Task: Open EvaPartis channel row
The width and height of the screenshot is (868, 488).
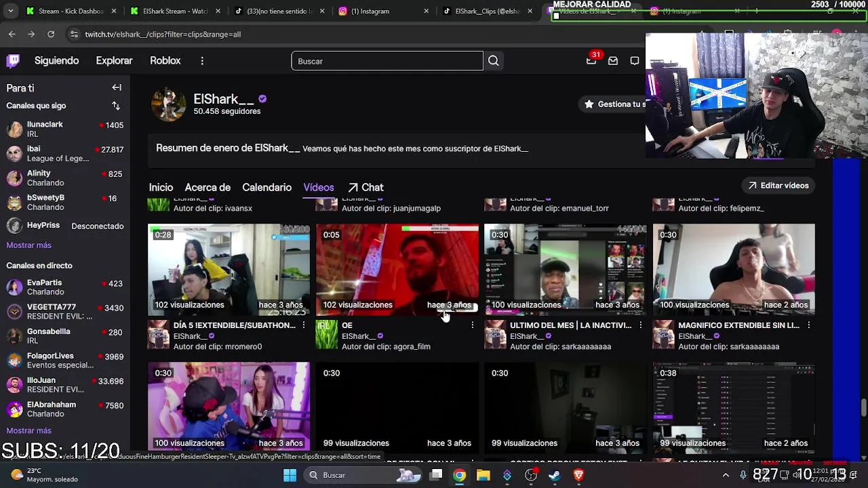Action: [x=65, y=287]
